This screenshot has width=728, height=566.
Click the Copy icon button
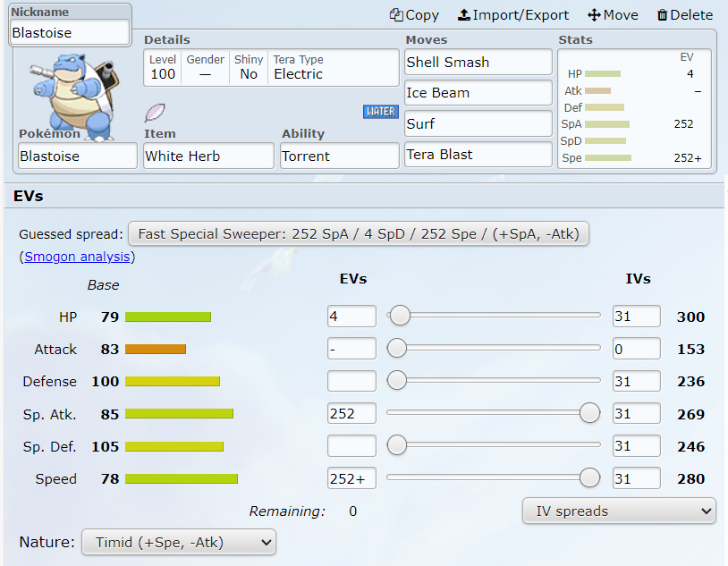(x=414, y=15)
